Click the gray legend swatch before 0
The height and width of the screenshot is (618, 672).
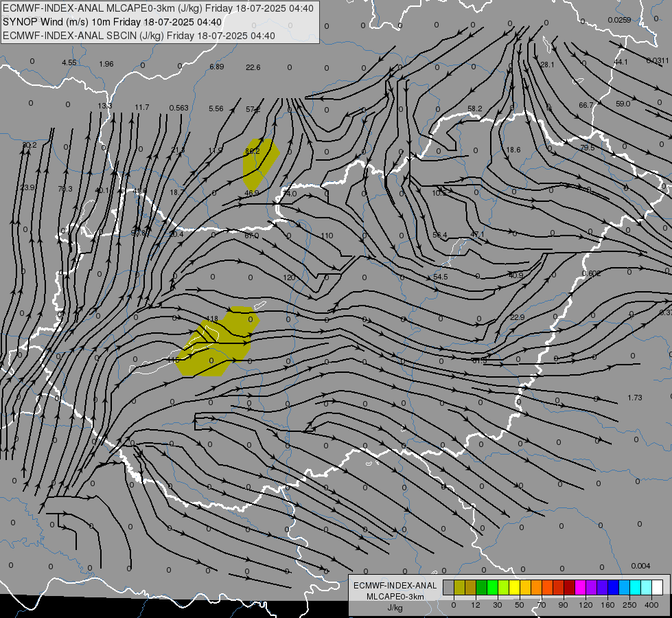(448, 588)
